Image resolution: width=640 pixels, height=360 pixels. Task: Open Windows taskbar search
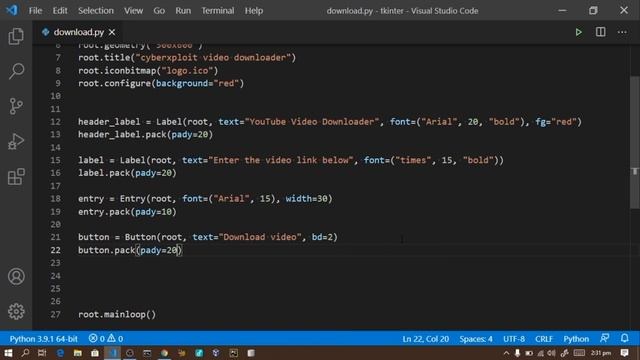25,353
